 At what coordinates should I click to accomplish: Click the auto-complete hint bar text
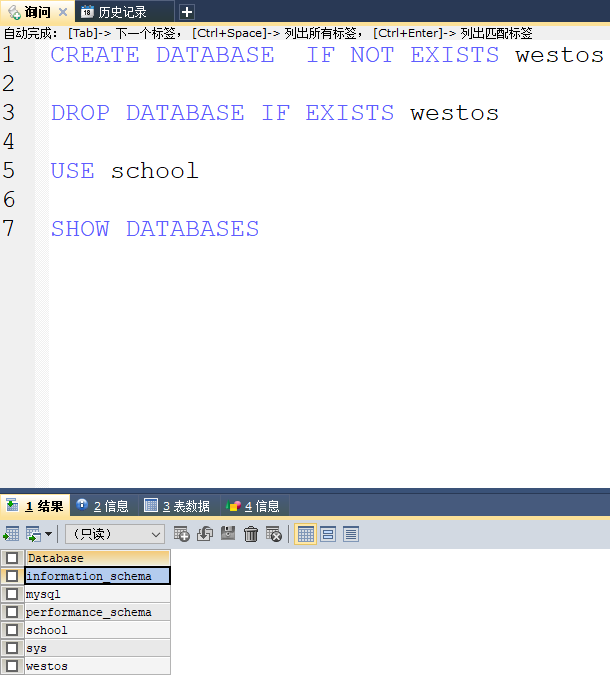268,33
